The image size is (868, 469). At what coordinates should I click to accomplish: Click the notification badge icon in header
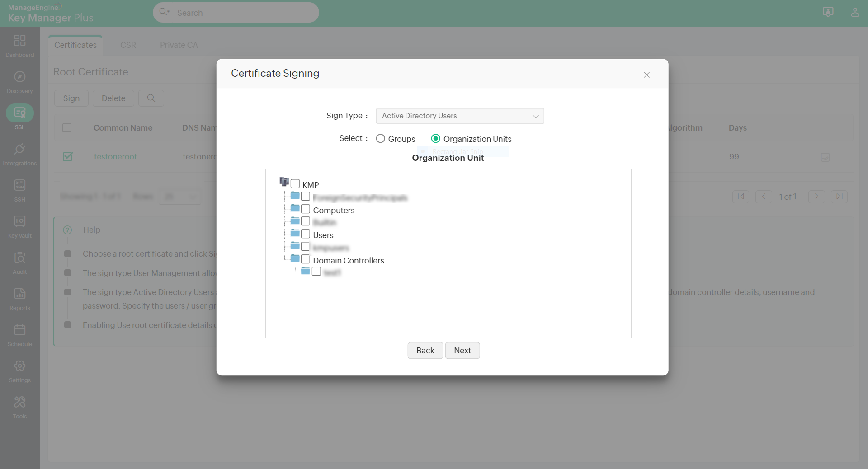coord(828,12)
